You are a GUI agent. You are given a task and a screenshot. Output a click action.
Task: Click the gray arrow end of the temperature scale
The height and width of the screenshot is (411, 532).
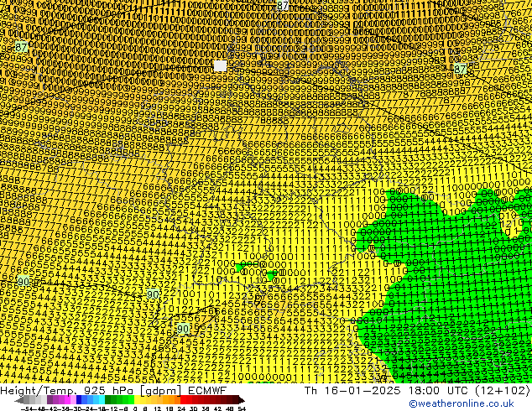point(18,400)
